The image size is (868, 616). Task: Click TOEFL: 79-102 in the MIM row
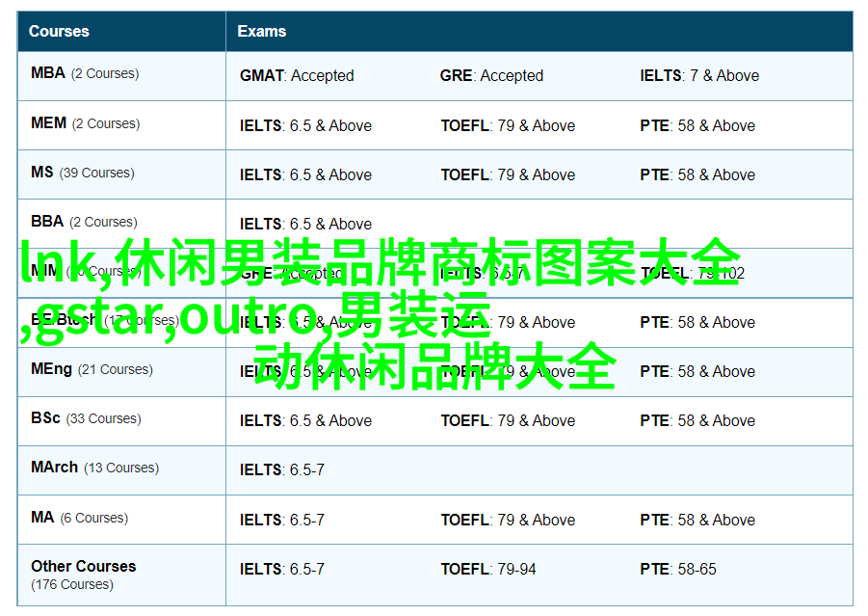pos(693,273)
